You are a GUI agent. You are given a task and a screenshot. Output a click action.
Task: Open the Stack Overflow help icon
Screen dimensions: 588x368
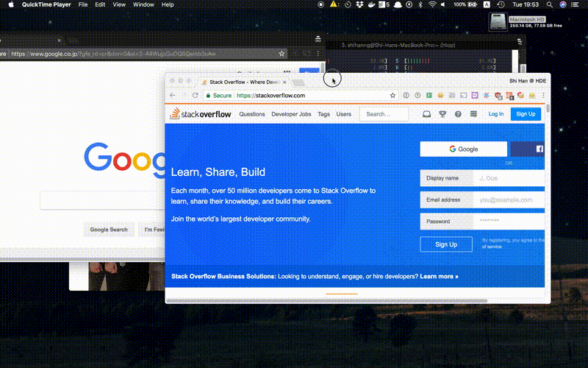[x=458, y=114]
